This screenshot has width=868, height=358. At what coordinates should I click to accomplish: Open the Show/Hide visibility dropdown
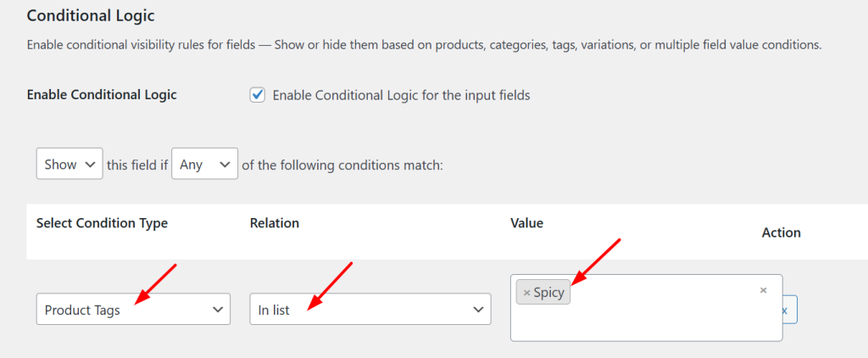point(70,165)
